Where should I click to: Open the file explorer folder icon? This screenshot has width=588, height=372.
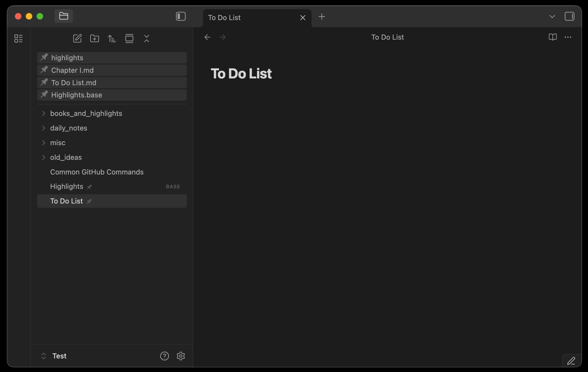[x=64, y=16]
